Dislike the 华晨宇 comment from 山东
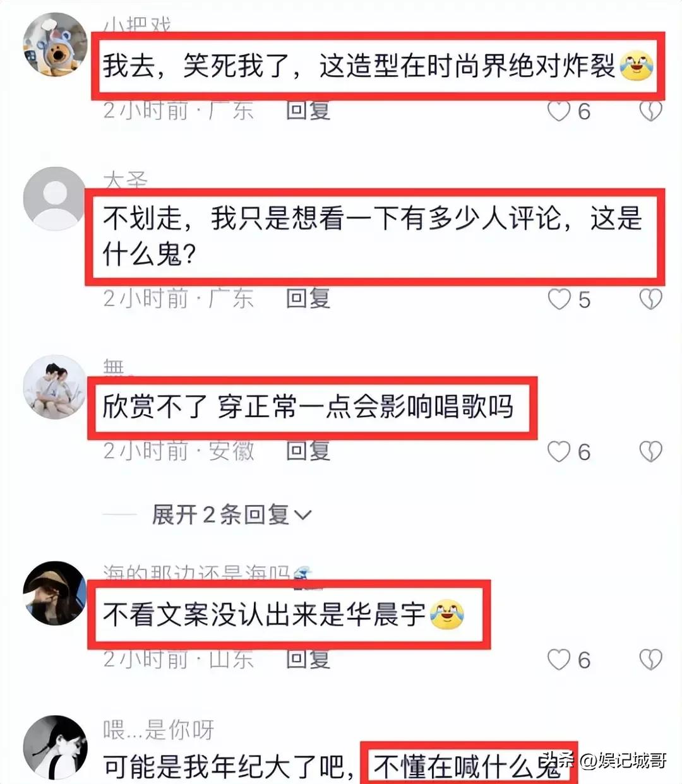The image size is (682, 784). tap(650, 660)
